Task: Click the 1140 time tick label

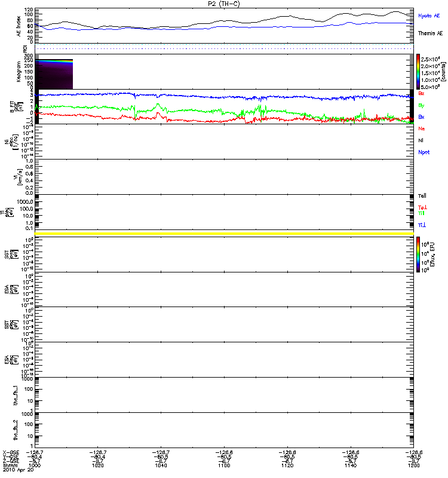Action: 351,465
